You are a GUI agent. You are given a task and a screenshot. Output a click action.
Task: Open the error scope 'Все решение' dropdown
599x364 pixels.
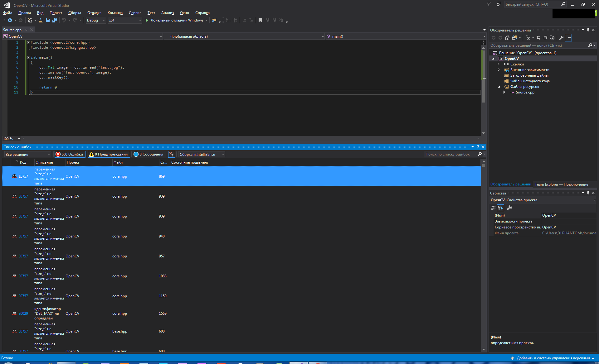(27, 155)
